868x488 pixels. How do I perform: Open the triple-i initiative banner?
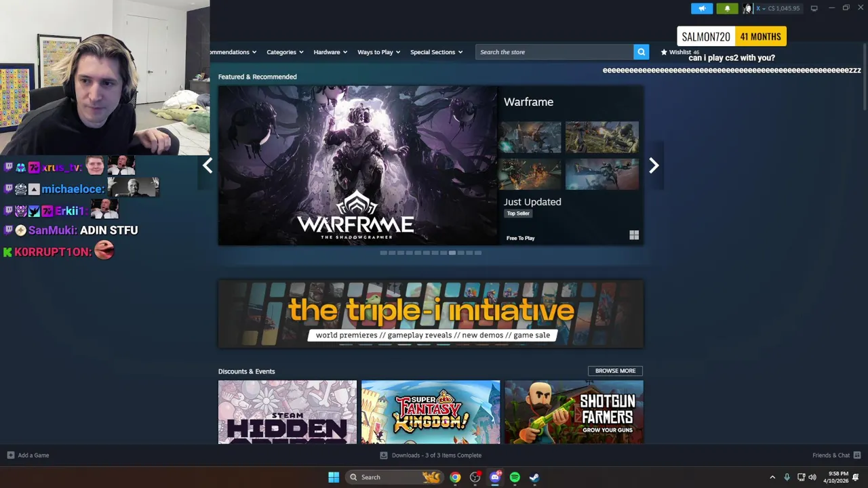pyautogui.click(x=431, y=314)
